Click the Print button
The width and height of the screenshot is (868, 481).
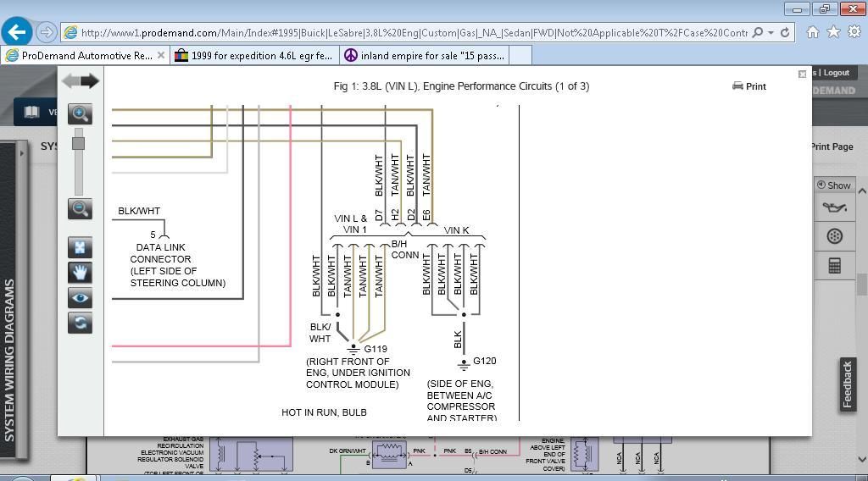pos(749,86)
